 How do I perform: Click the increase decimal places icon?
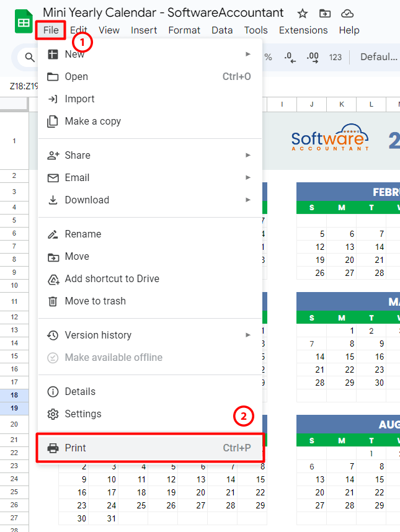pyautogui.click(x=313, y=57)
